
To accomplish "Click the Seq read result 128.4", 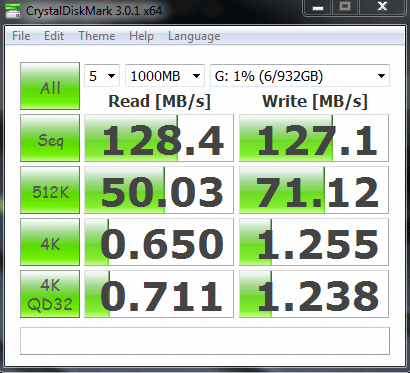I will pyautogui.click(x=159, y=138).
